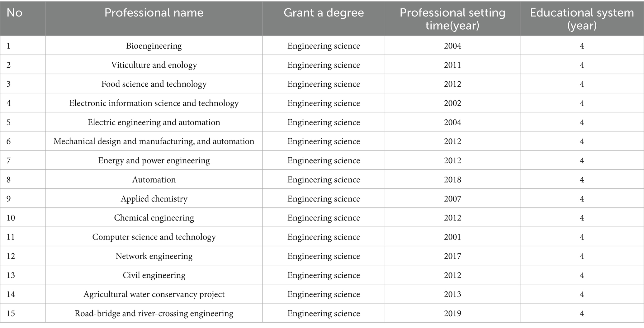Click "Electronic information science and technology" cell

coord(154,103)
